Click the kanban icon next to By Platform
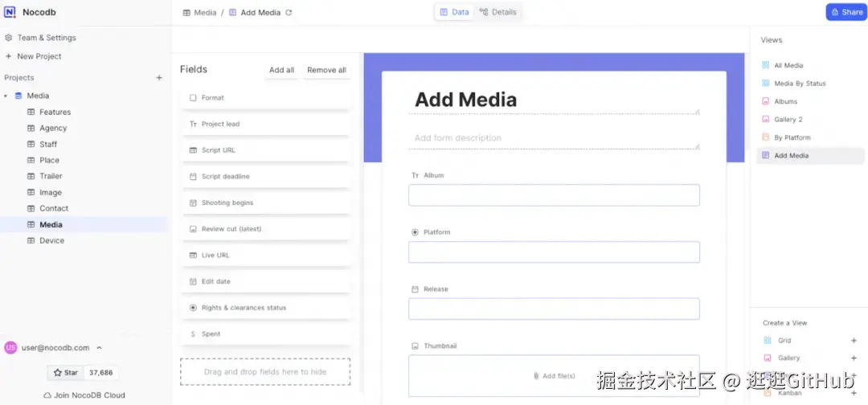This screenshot has width=868, height=405. tap(766, 137)
